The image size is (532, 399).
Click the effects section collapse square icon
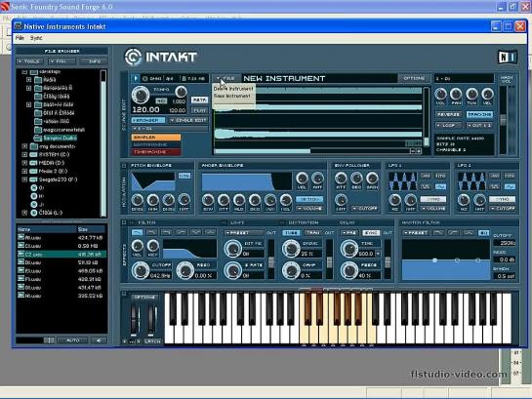(x=124, y=222)
